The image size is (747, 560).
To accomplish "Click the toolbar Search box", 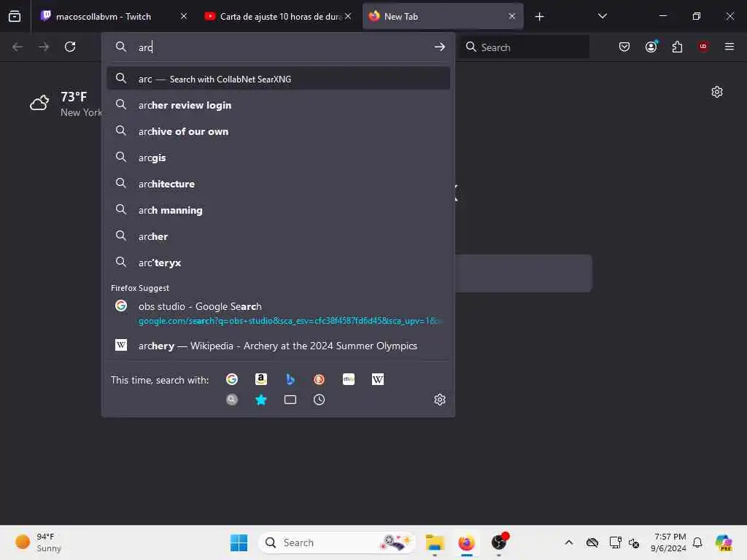I will [x=524, y=47].
